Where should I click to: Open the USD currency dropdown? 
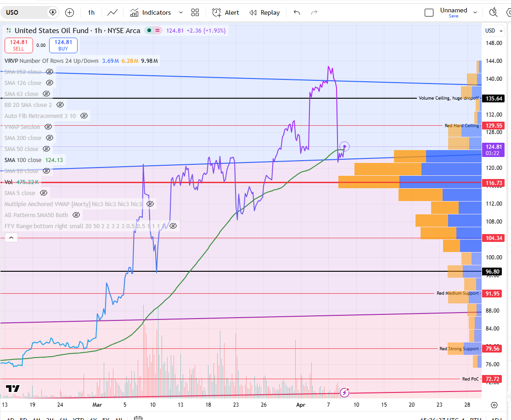494,31
